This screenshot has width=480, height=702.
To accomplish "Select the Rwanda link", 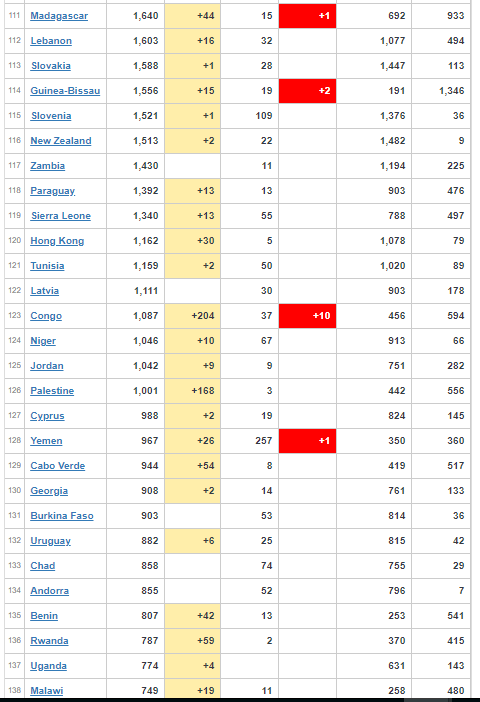I will (49, 641).
